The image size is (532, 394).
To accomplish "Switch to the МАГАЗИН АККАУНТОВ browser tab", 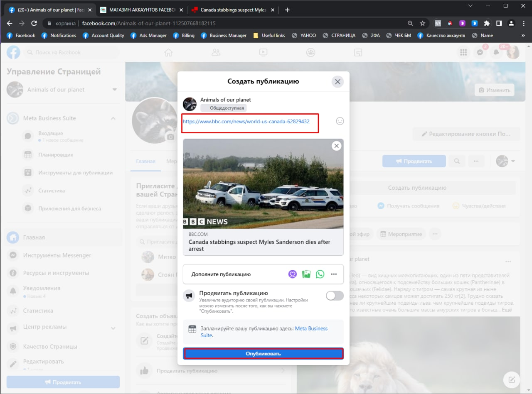I will [x=141, y=10].
